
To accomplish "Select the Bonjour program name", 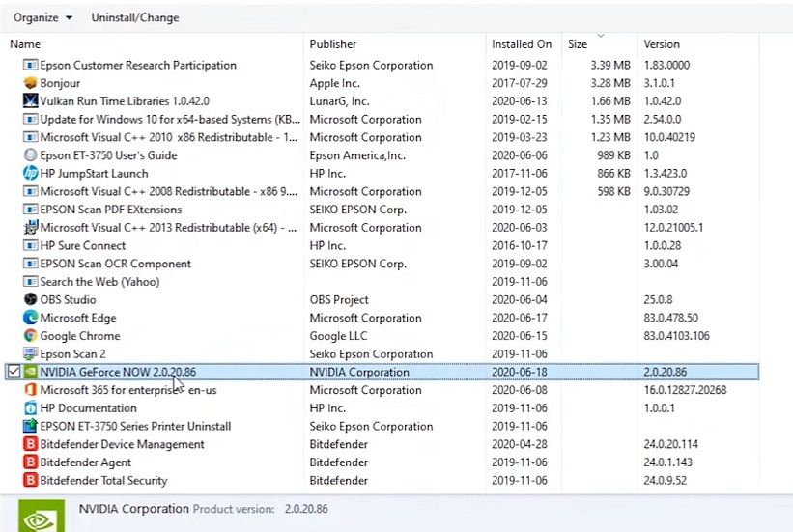I will (x=60, y=83).
